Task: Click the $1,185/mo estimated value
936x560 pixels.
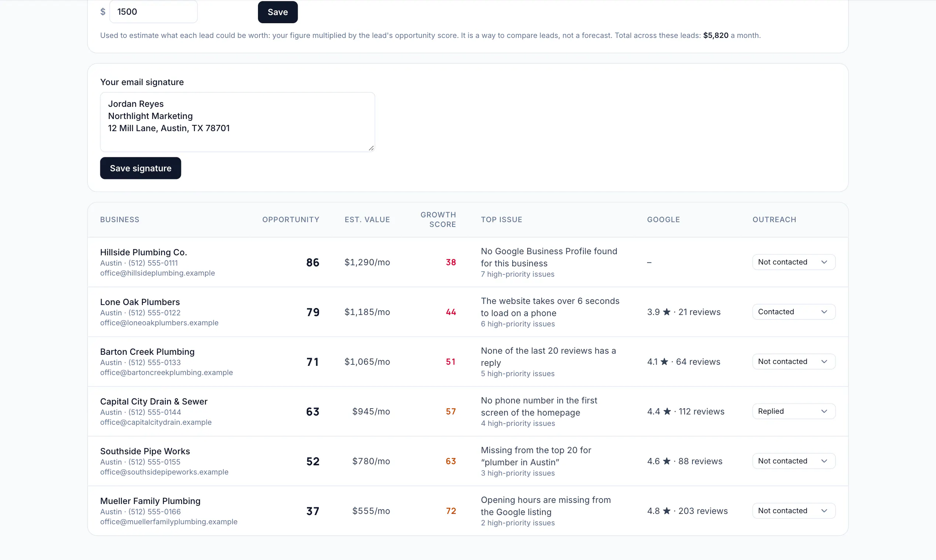Action: click(367, 312)
